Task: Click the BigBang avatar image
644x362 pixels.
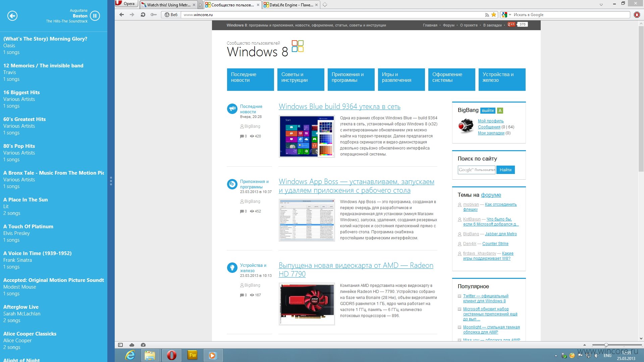Action: pyautogui.click(x=466, y=126)
